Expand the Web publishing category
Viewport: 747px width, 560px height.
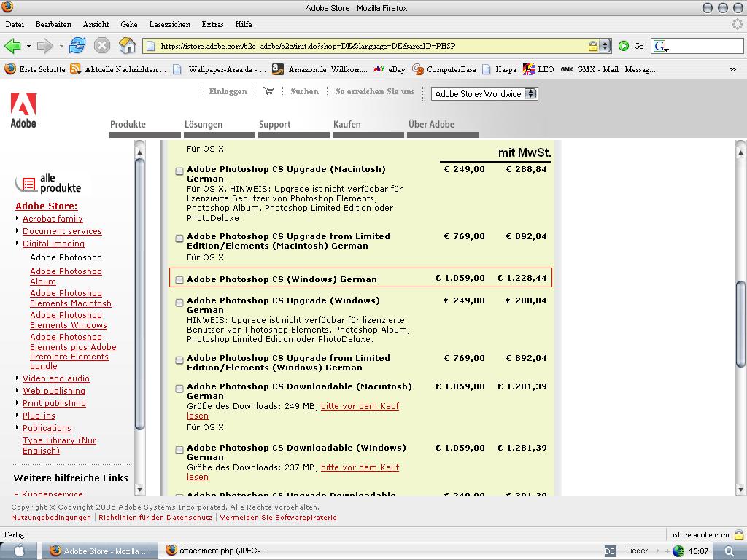[x=18, y=390]
